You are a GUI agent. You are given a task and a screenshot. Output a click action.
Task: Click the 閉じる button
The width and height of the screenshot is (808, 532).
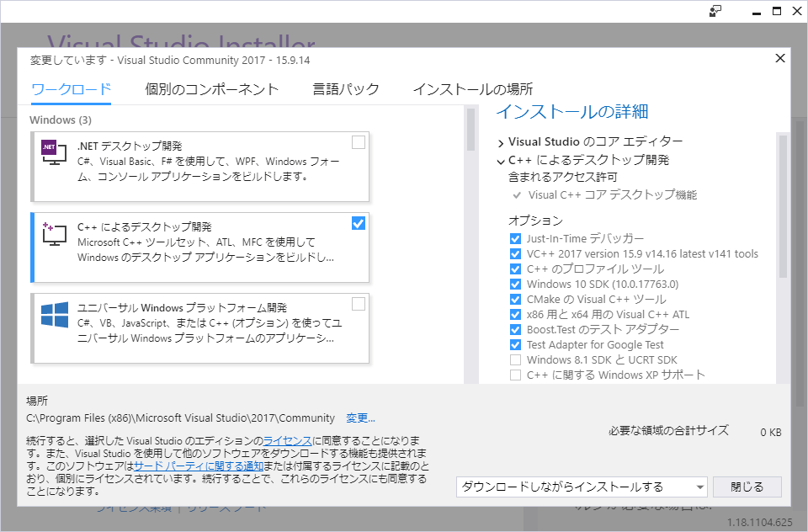[747, 487]
